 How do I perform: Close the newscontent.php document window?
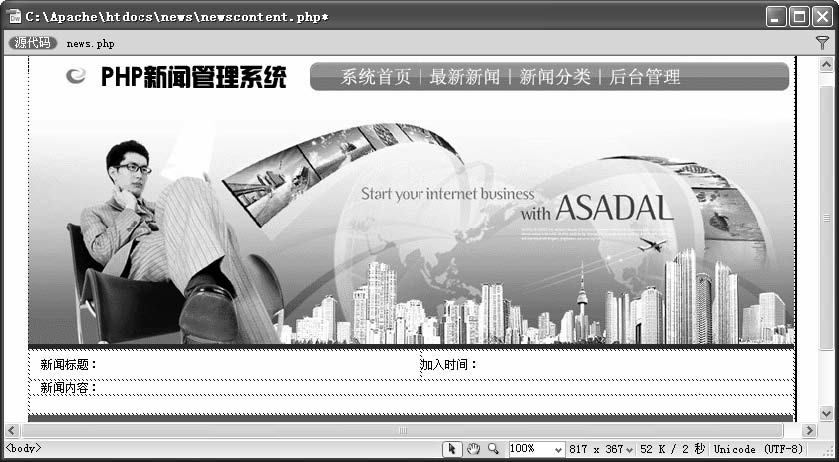(x=822, y=17)
